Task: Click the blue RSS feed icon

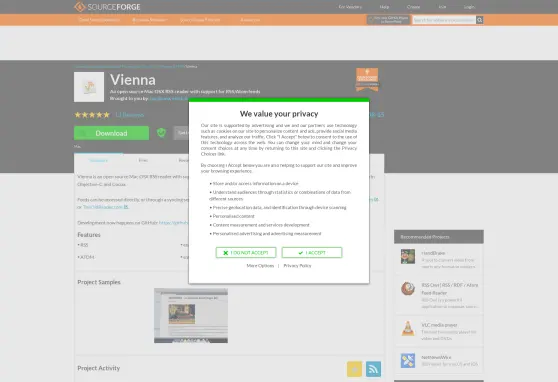Action: tap(373, 369)
